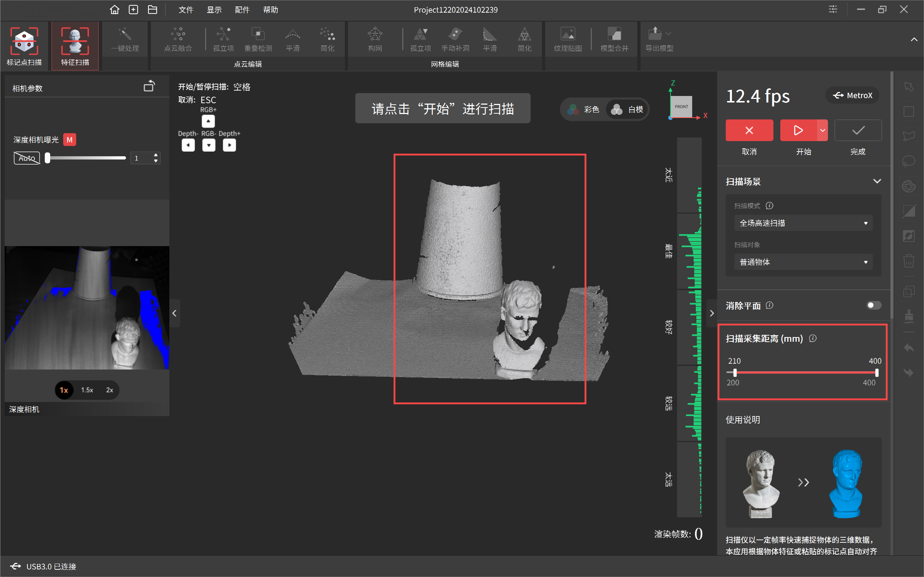Toggle the Auto exposure button

(27, 158)
